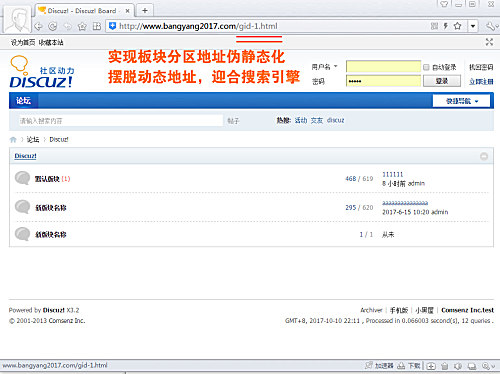Close the Discuz! Board tab
The image size is (500, 374).
coord(127,11)
